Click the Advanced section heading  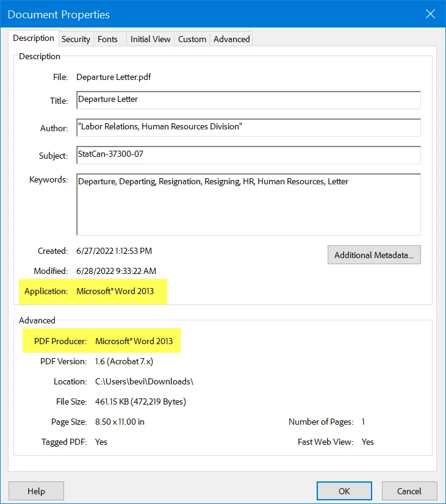[x=37, y=320]
